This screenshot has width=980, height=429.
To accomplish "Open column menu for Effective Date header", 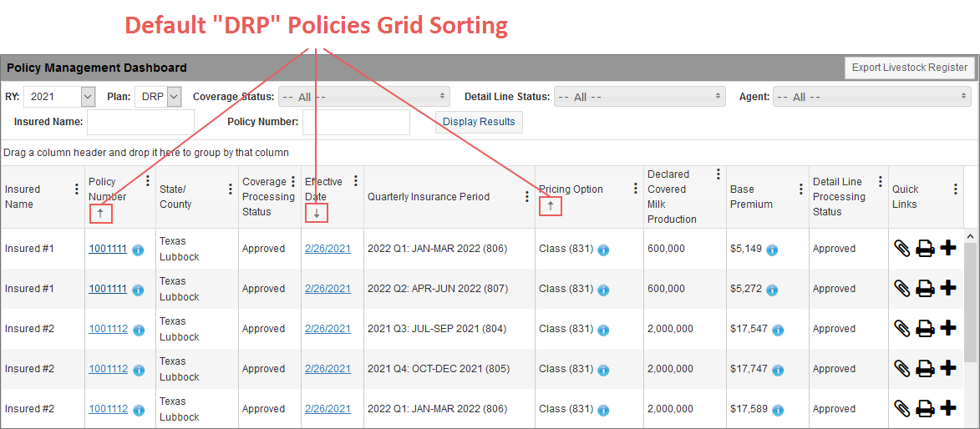I will coord(356,181).
